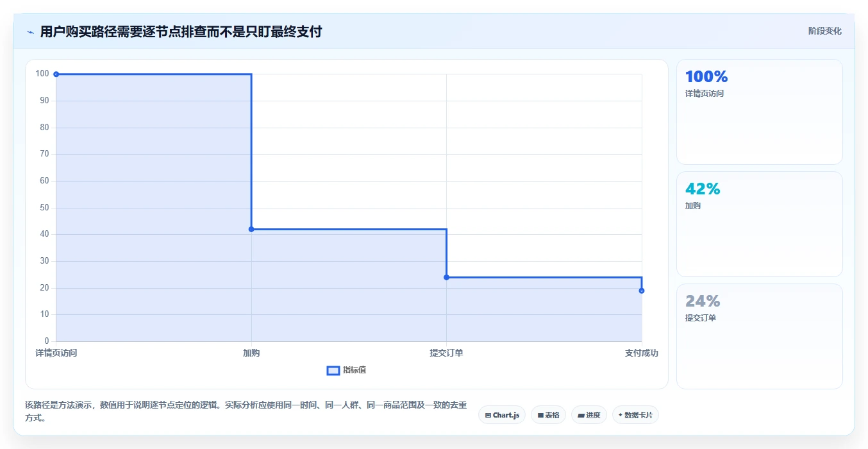Toggle the 指标值 legend item
Viewport: 868px width, 449px height.
346,370
